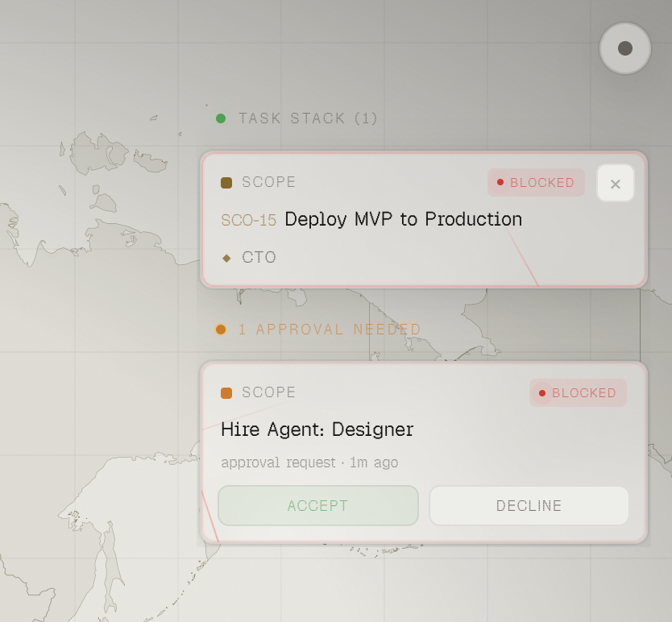Open the SCO-15 issue identifier link
Viewport: 672px width, 622px height.
[248, 220]
